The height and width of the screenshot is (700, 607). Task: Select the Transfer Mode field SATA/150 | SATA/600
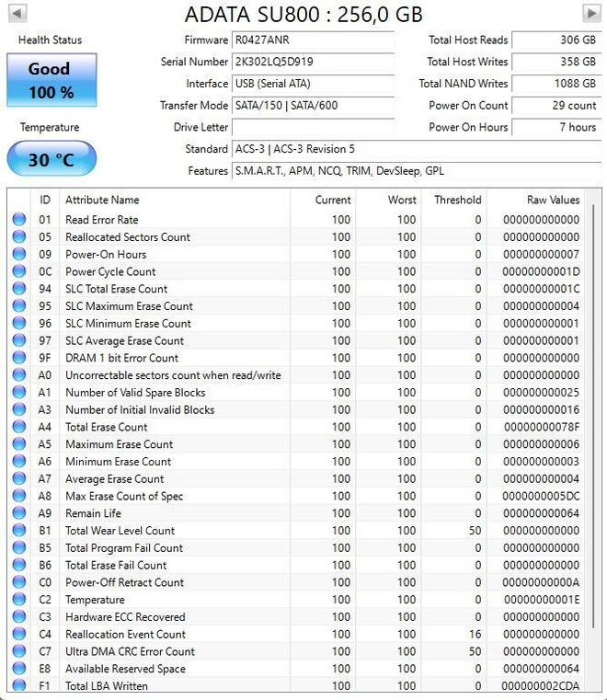pos(313,106)
